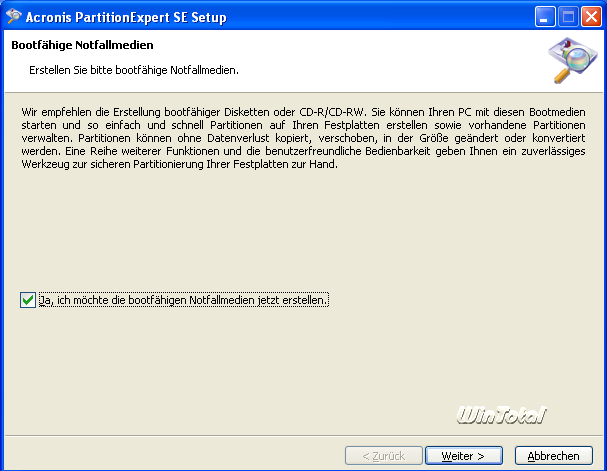Uncheck the bootfähigen Notfallmedien erstellen checkbox
The width and height of the screenshot is (607, 471).
(x=28, y=300)
